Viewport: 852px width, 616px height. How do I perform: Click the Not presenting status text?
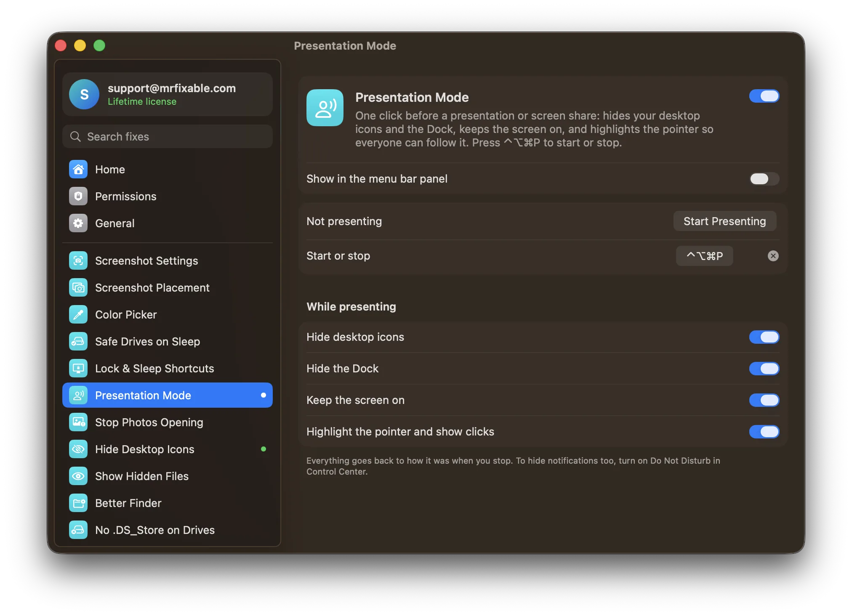tap(344, 221)
